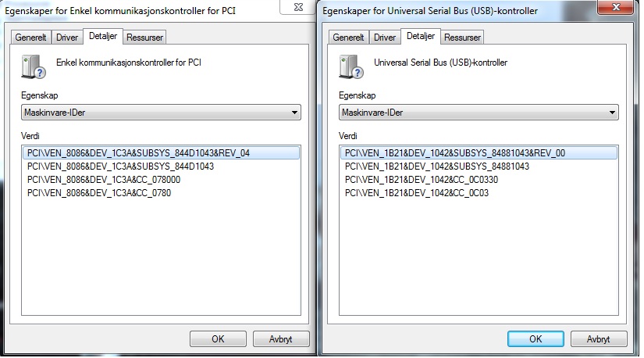Click OK in the USB controller dialog
Viewport: 644px width, 358px height.
coord(535,339)
